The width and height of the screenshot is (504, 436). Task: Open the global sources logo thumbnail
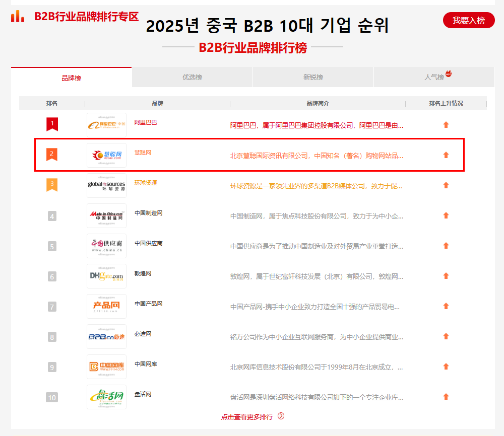pyautogui.click(x=106, y=185)
